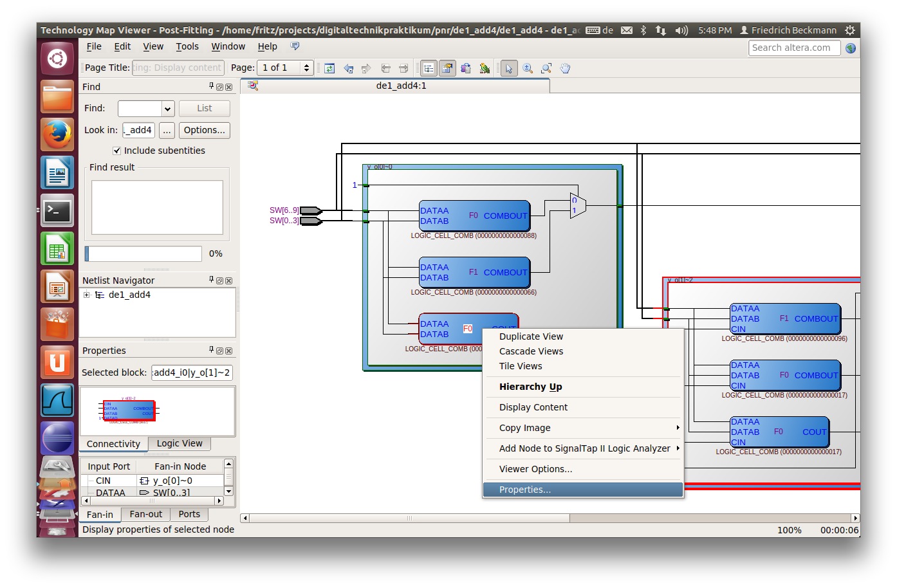This screenshot has width=897, height=588.
Task: Toggle the Netlist Navigator panel icon
Action: (x=429, y=68)
